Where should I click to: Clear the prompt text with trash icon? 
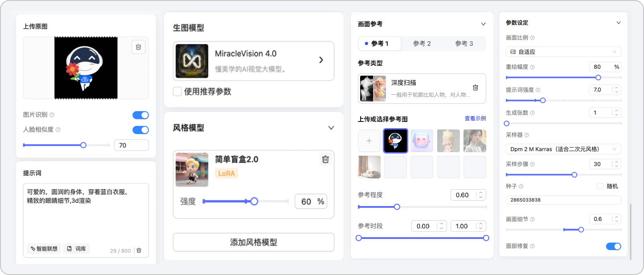139,251
